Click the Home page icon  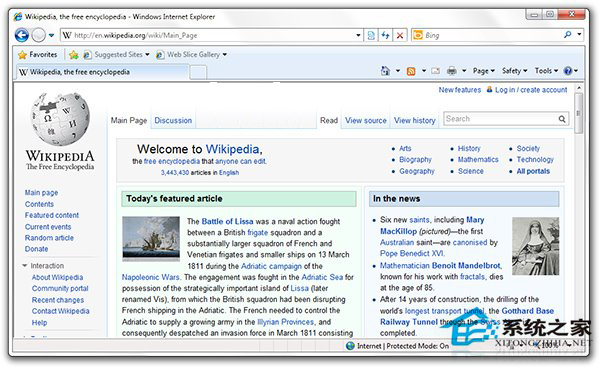385,71
